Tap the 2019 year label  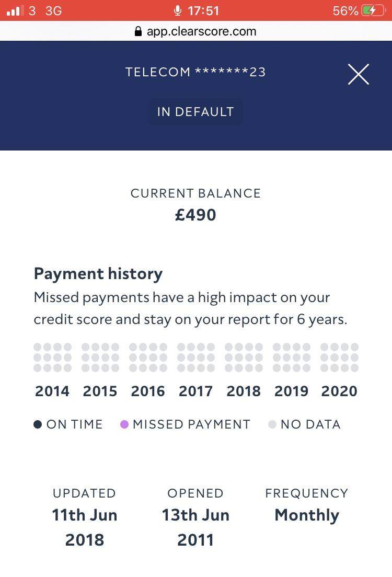coord(291,391)
